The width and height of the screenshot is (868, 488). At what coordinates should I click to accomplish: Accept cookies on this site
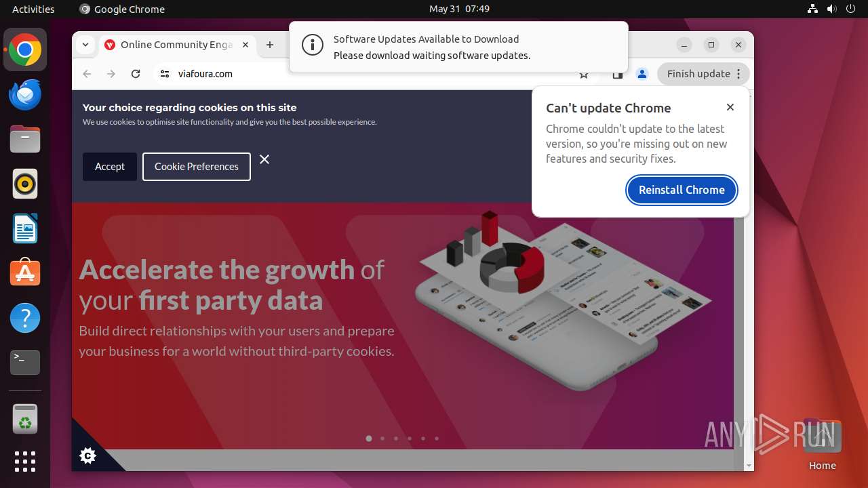(x=110, y=167)
